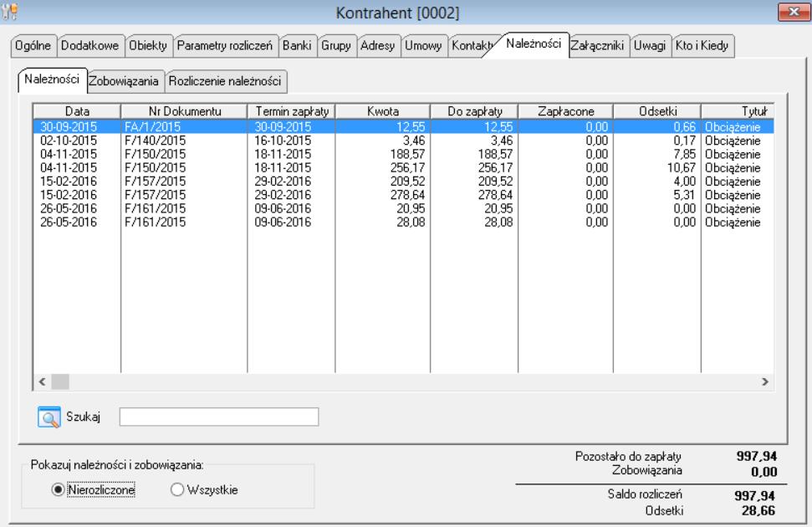This screenshot has width=812, height=527.
Task: Select the F/150/2015 row with amount 188,57
Action: [403, 154]
